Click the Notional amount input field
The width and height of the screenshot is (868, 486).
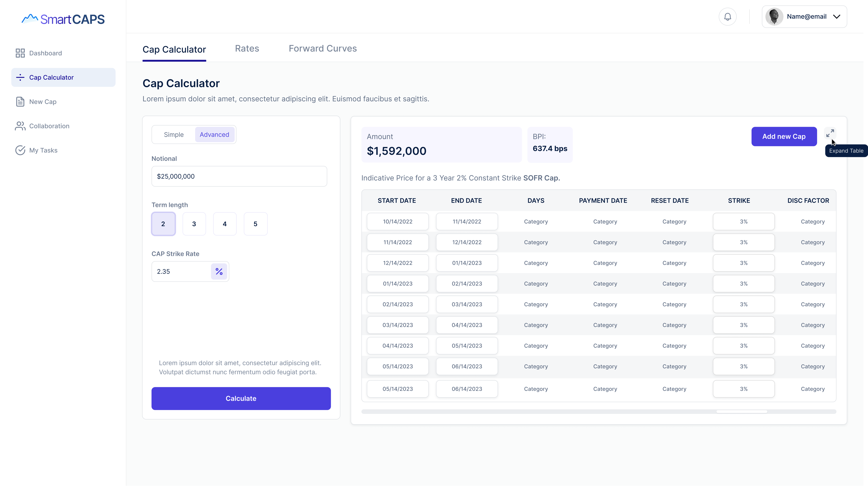[x=239, y=176]
